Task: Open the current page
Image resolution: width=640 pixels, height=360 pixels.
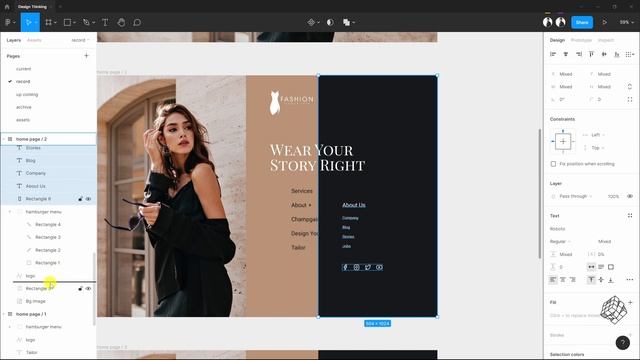Action: (x=24, y=69)
